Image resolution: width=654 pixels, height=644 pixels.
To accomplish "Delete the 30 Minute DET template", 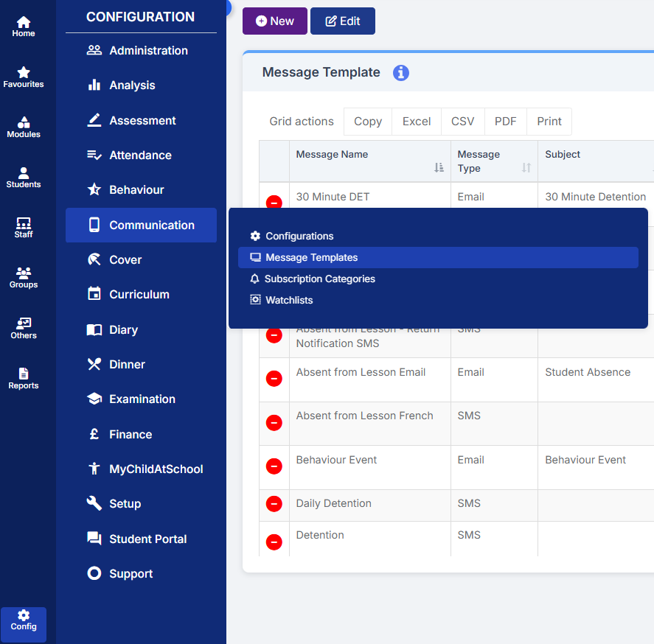I will (274, 203).
